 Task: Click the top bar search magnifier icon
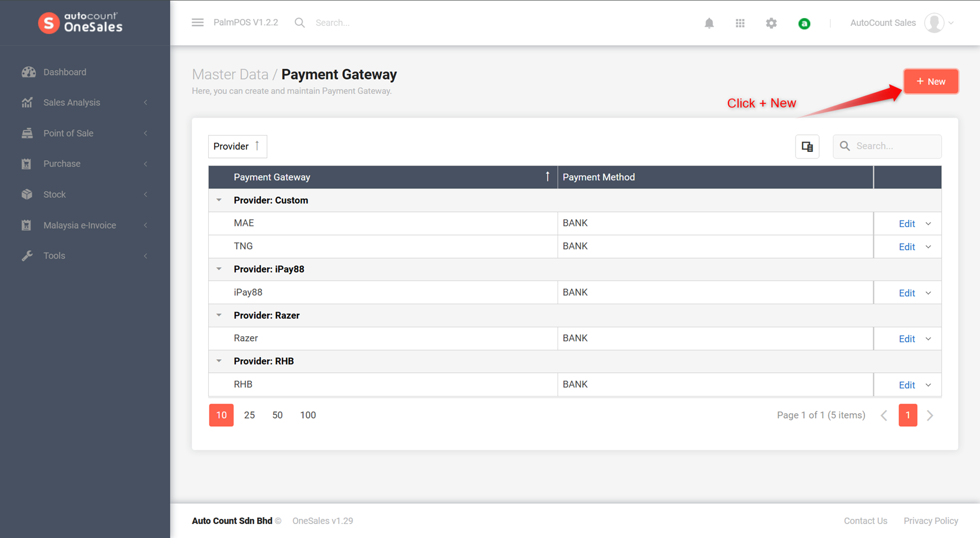pyautogui.click(x=300, y=22)
